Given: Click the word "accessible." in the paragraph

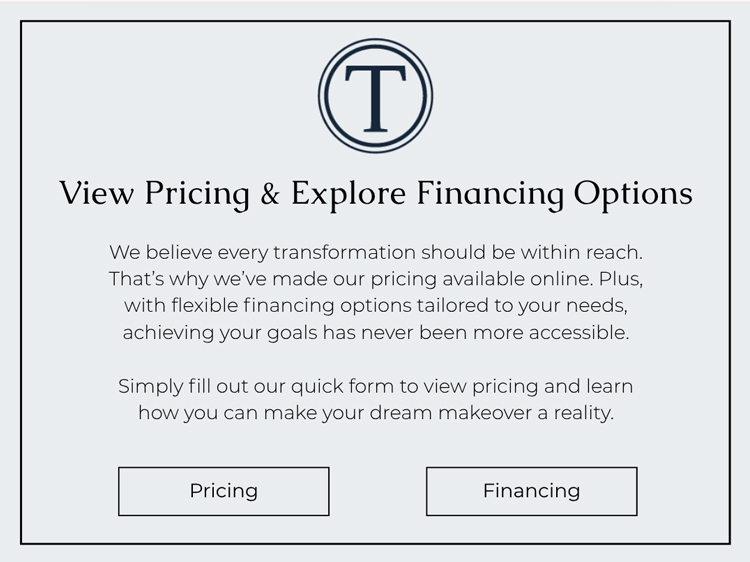Looking at the screenshot, I should click(x=579, y=332).
